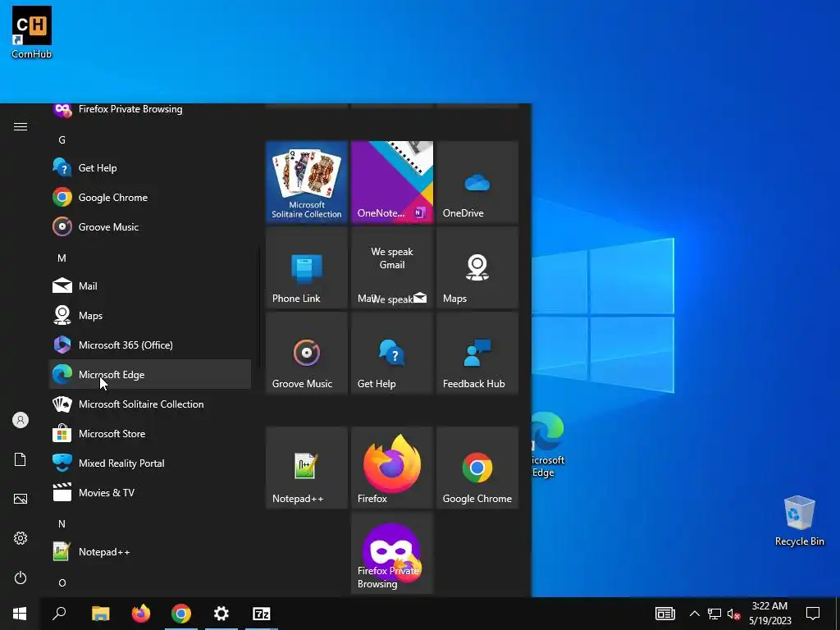Open the Firefox Private Browsing tile

pyautogui.click(x=392, y=553)
